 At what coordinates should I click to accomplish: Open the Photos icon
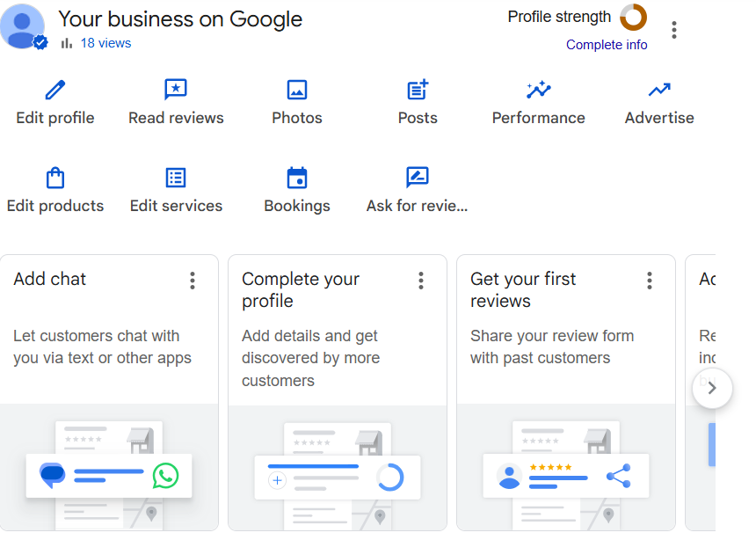tap(297, 90)
